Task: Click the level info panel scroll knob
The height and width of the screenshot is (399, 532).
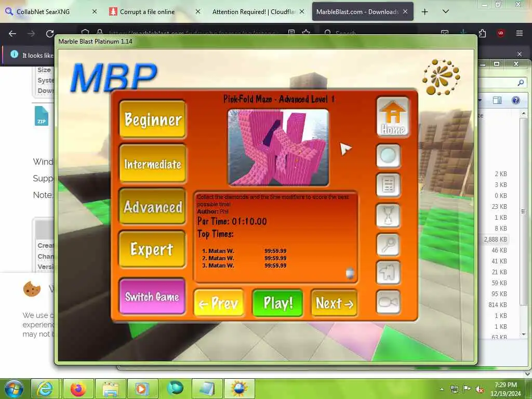Action: (350, 273)
